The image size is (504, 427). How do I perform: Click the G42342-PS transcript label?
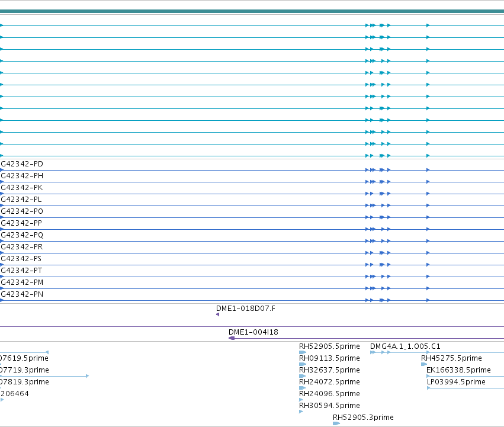click(x=21, y=259)
